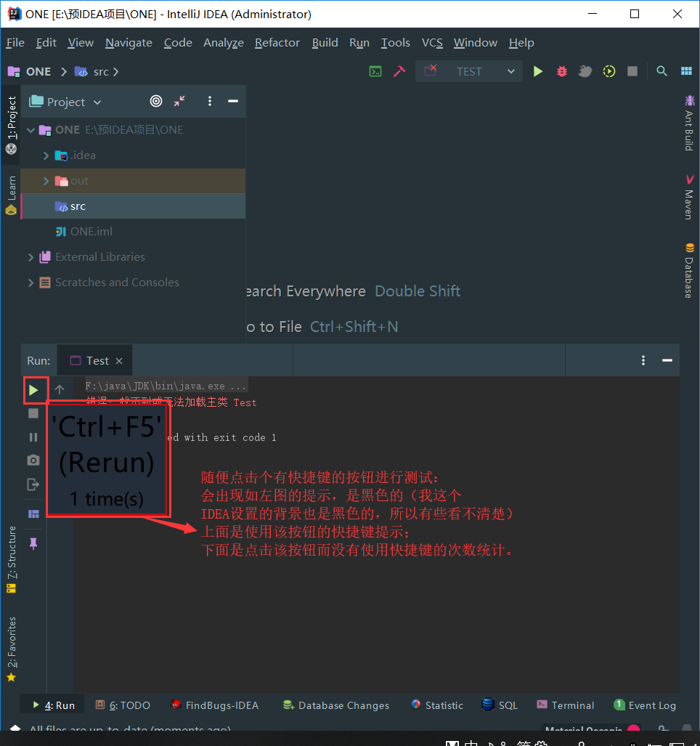Click the Stop square in the Run panel
The height and width of the screenshot is (746, 700).
(33, 413)
